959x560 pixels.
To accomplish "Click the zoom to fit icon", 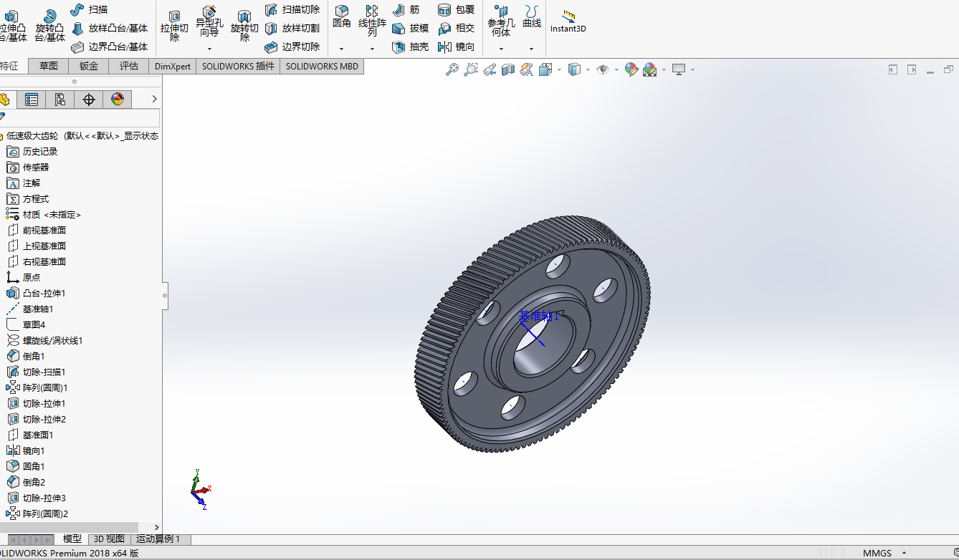I will pyautogui.click(x=452, y=69).
